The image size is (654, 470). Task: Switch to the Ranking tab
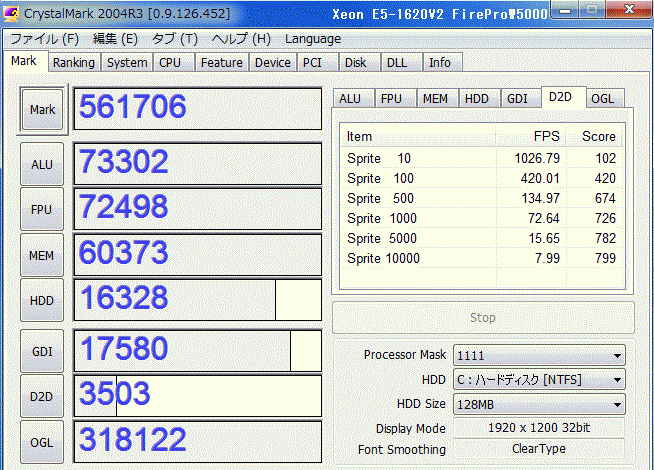point(74,63)
